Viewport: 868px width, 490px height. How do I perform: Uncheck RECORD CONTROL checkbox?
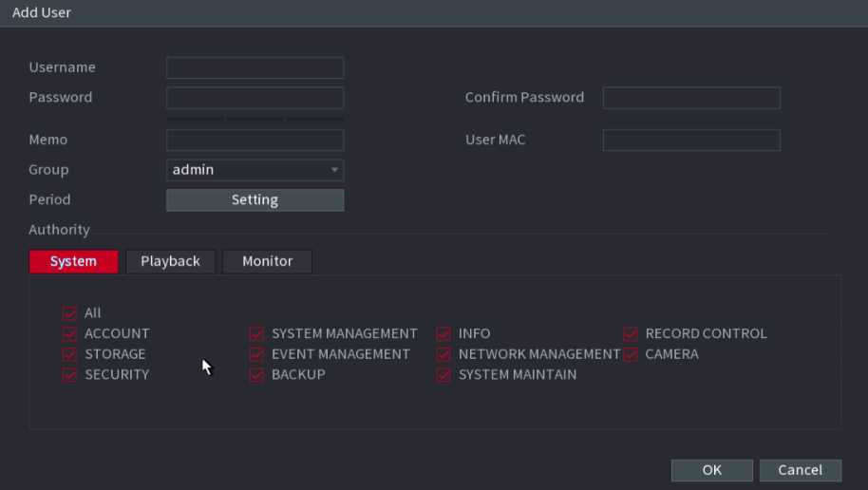631,334
